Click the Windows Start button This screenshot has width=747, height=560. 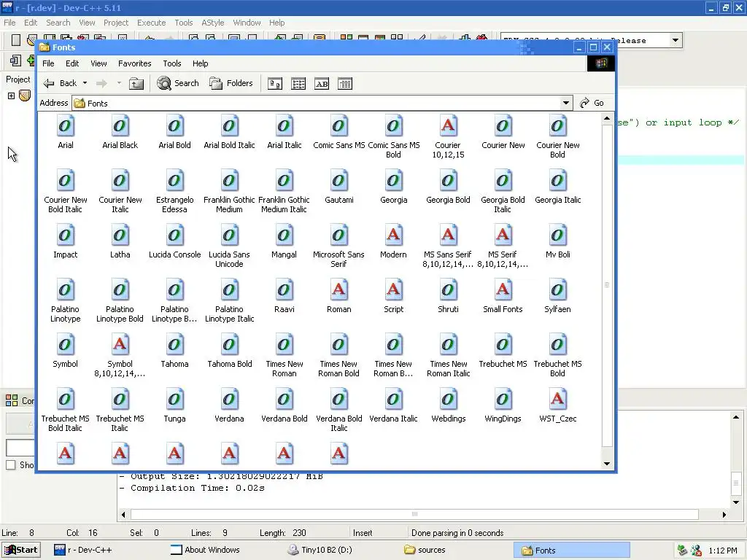click(21, 550)
